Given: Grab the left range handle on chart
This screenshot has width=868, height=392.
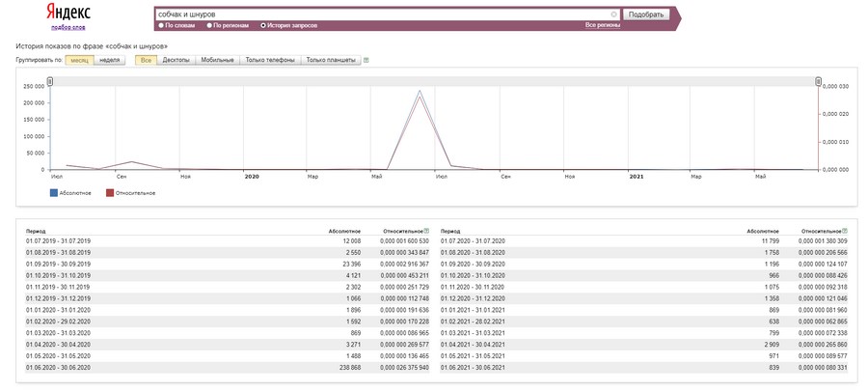Looking at the screenshot, I should pos(50,81).
